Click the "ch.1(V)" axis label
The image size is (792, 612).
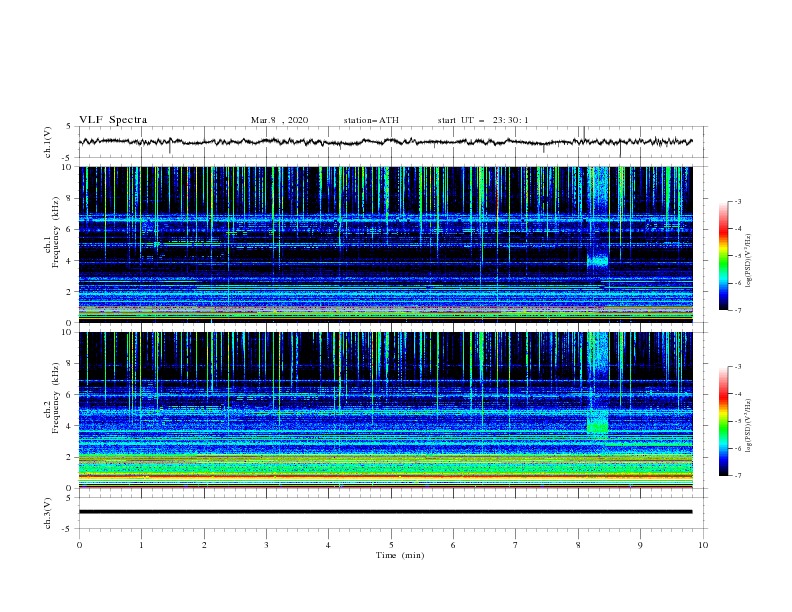(x=48, y=142)
